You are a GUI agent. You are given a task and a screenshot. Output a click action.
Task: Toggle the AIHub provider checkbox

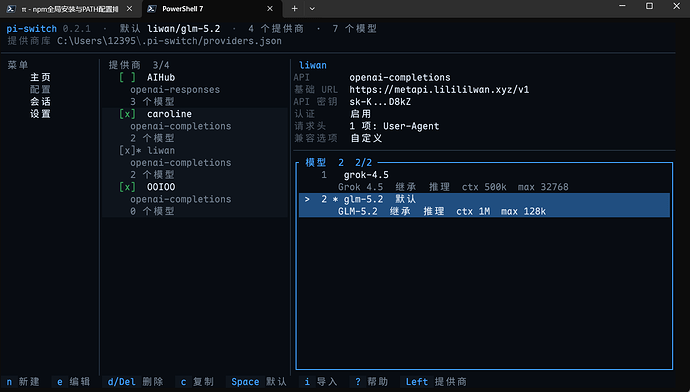coord(127,77)
